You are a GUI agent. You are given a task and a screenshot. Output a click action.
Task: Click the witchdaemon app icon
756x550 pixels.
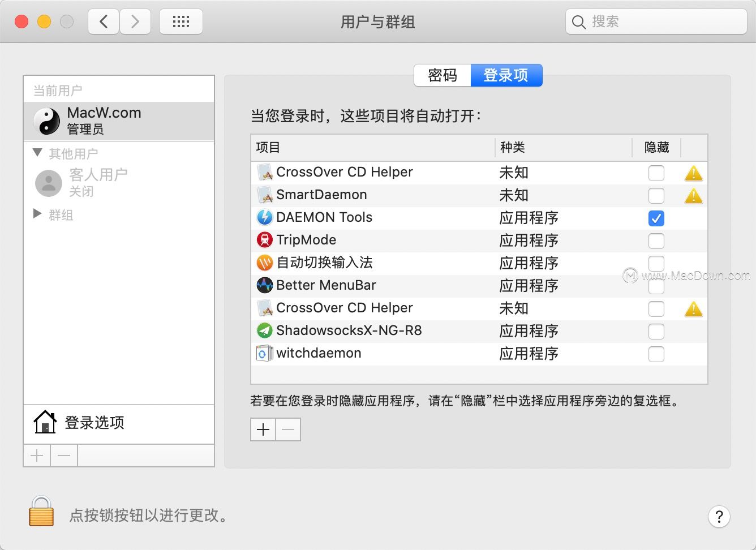264,353
